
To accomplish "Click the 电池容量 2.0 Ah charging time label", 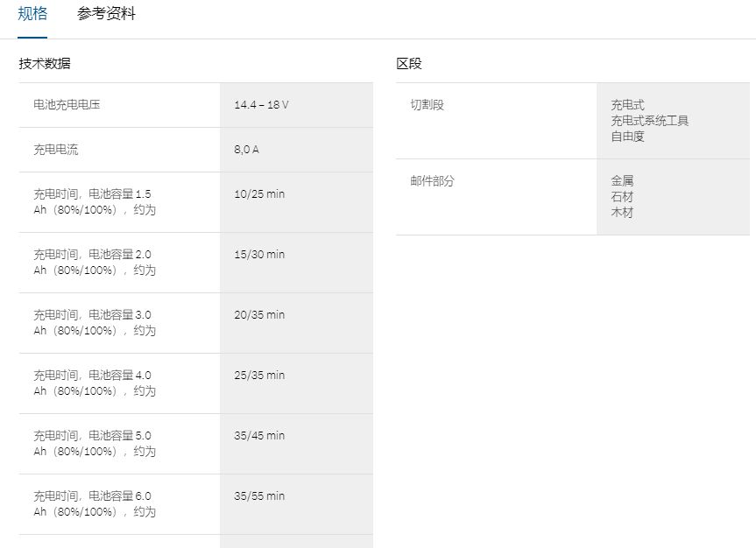I will [95, 262].
